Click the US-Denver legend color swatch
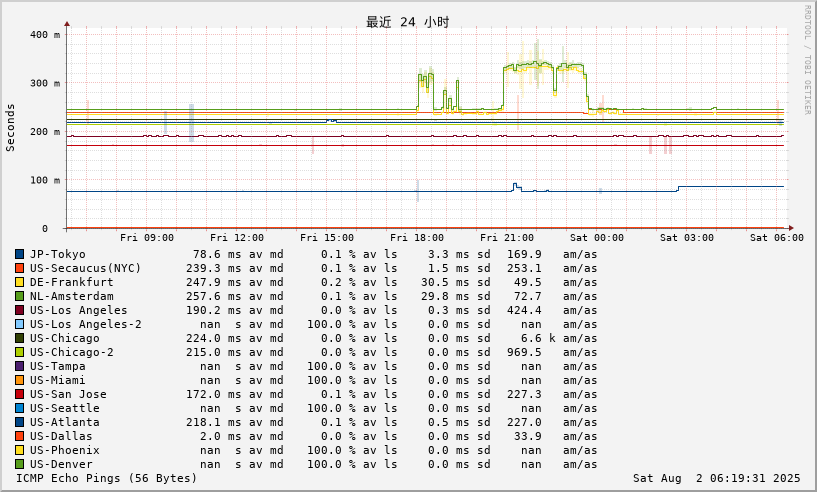The image size is (817, 492). [20, 464]
